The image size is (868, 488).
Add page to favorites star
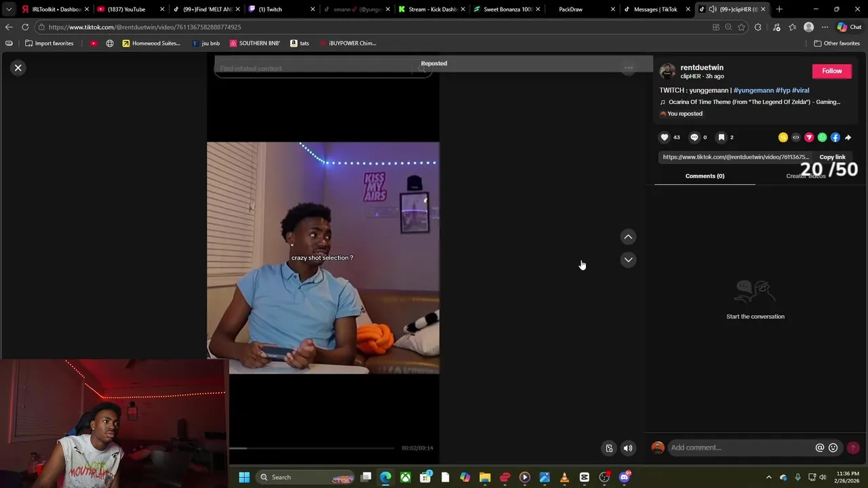(741, 27)
